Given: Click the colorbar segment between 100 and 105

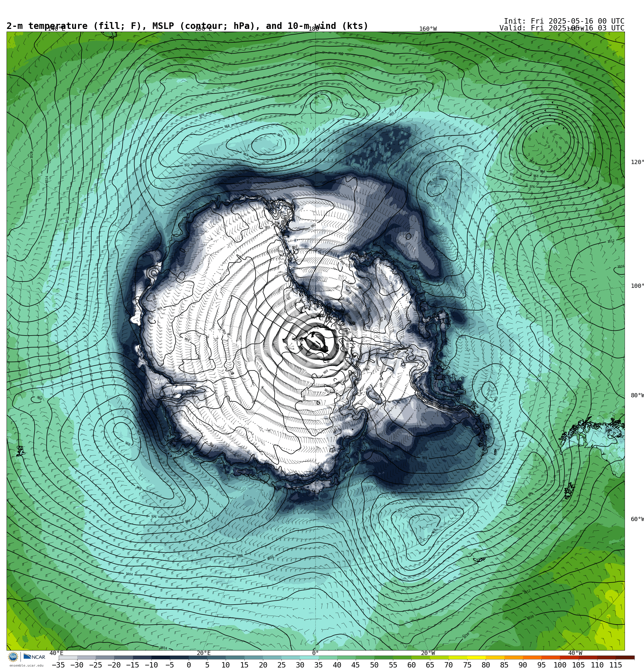Looking at the screenshot, I should pos(569,657).
